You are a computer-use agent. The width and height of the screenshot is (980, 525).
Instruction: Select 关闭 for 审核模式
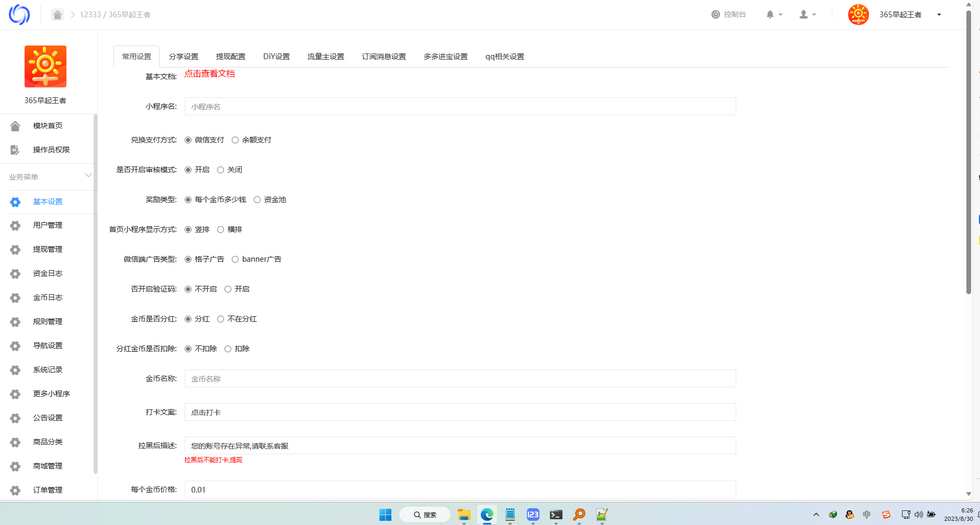pos(220,170)
